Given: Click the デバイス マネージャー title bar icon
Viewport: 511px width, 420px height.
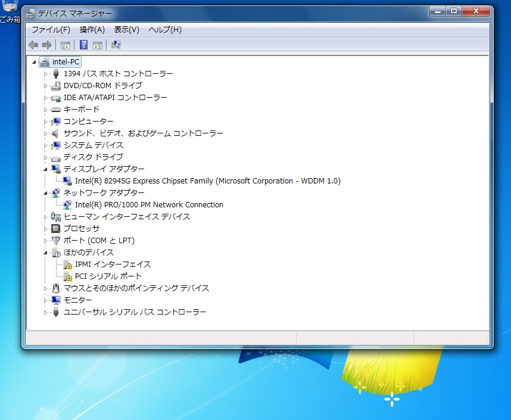Looking at the screenshot, I should click(x=30, y=14).
